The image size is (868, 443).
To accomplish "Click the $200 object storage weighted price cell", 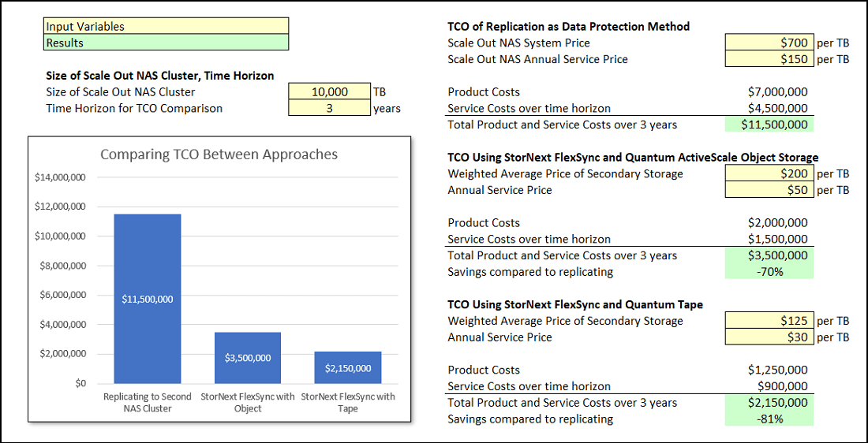I will pos(769,173).
